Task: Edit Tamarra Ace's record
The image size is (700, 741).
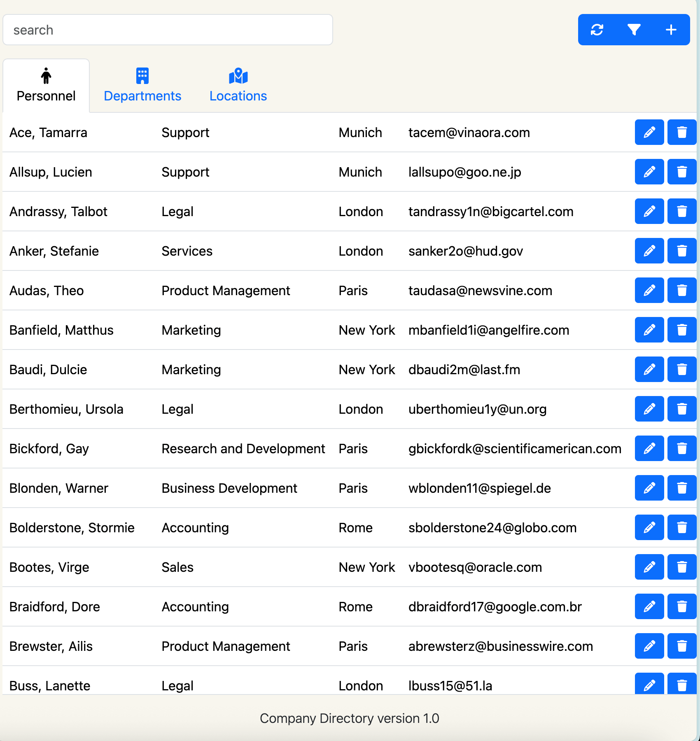Action: click(x=649, y=132)
